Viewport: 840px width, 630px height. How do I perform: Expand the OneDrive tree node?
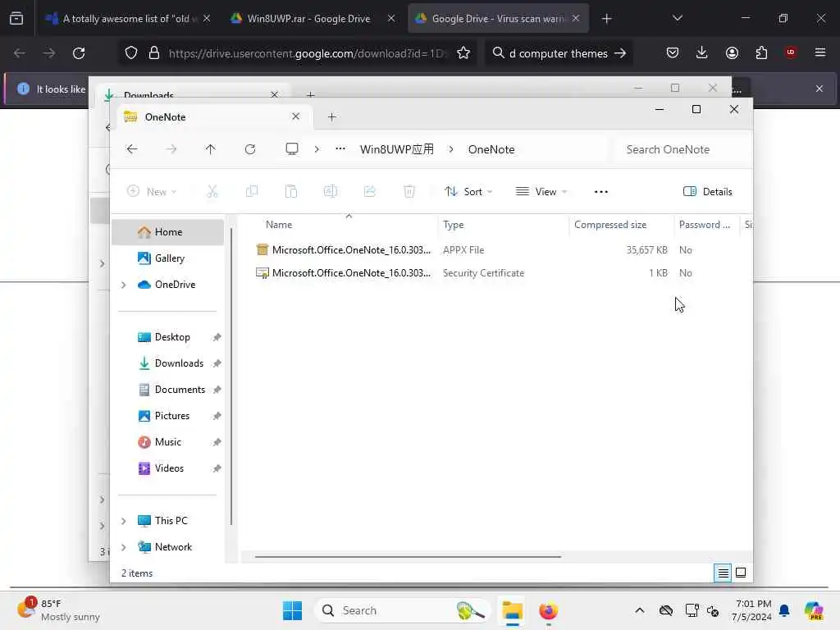pyautogui.click(x=124, y=285)
